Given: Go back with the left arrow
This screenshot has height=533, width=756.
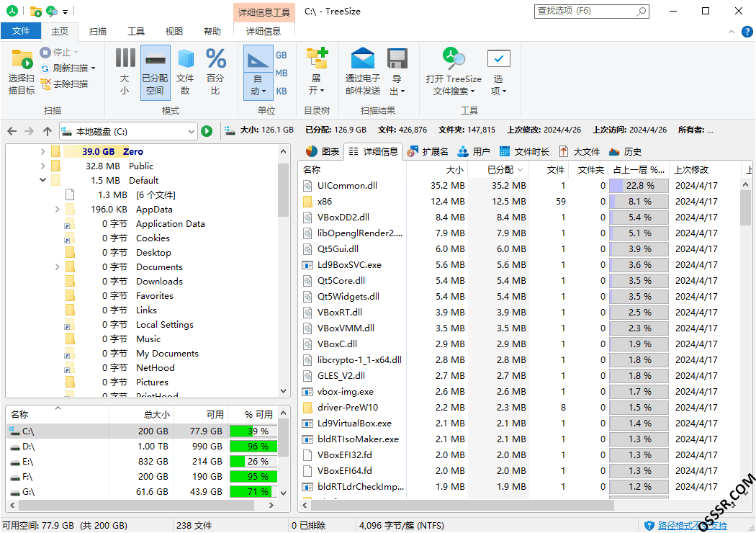Looking at the screenshot, I should (x=12, y=131).
